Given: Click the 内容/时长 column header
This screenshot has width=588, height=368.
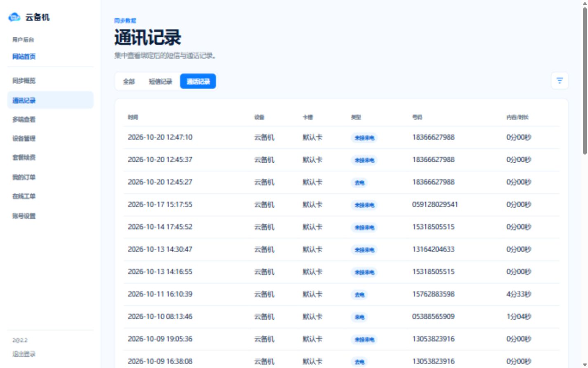Looking at the screenshot, I should pos(517,117).
